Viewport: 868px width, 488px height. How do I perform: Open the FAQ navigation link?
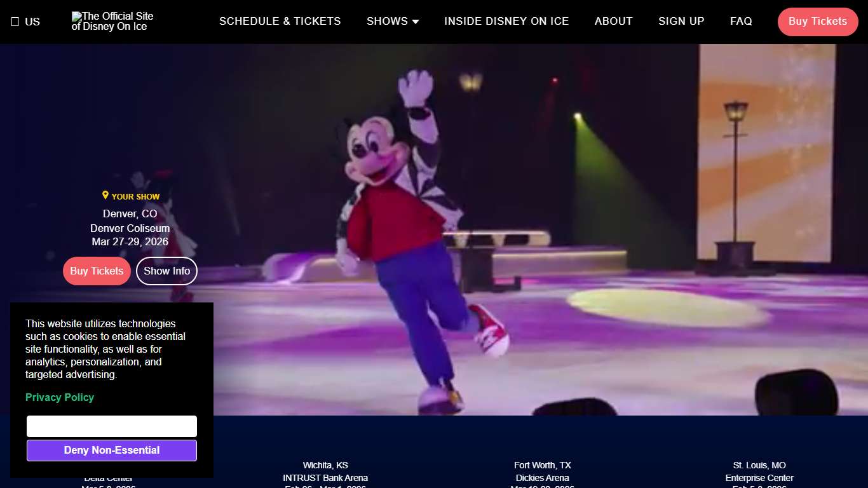741,21
